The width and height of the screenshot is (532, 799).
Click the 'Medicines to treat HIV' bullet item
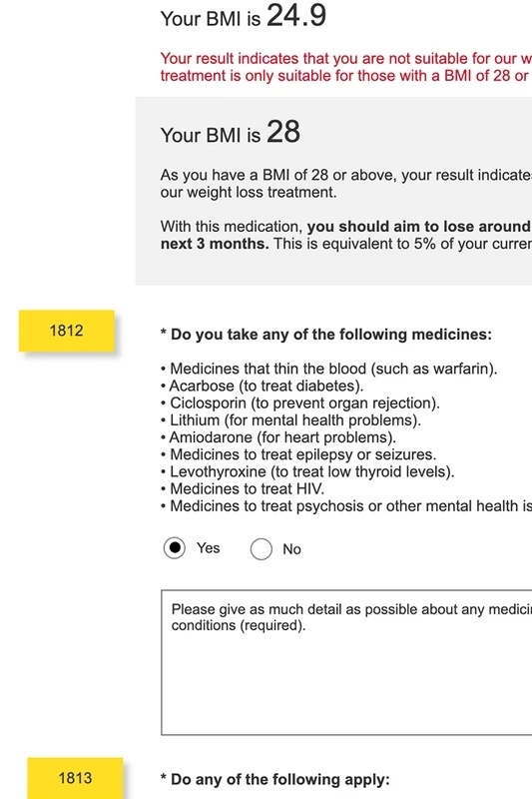point(243,489)
